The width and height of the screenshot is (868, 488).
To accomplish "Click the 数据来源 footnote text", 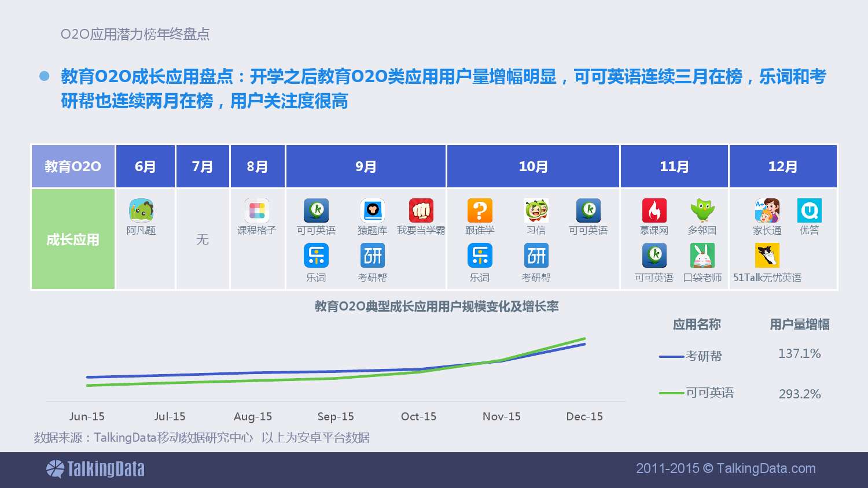I will (201, 438).
